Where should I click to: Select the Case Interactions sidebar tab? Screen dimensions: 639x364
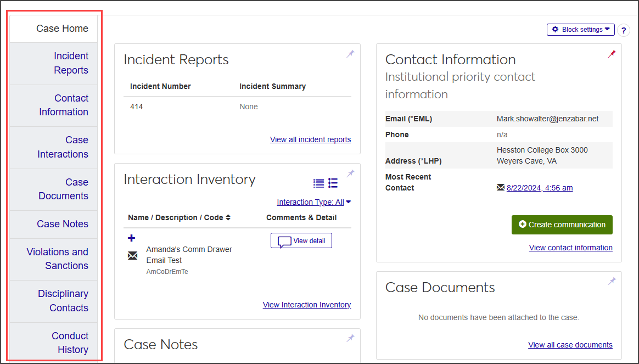pos(63,147)
